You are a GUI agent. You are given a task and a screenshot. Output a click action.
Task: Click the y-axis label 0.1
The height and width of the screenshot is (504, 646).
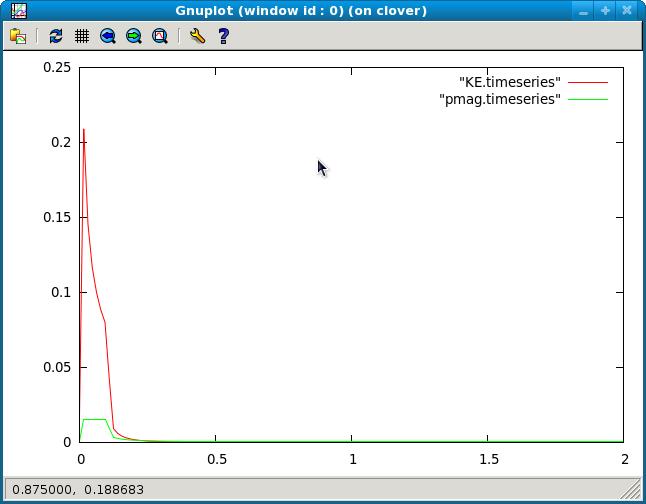(61, 292)
